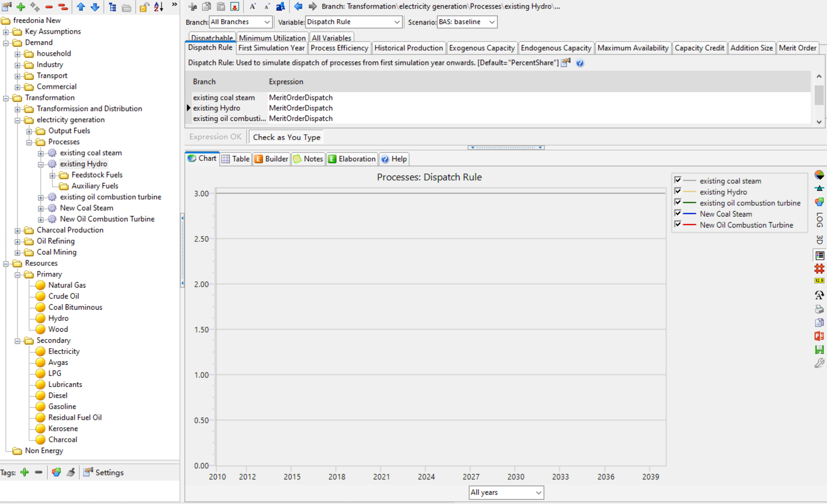Screen dimensions: 827x504
Task: Select the Merit Order variable tab
Action: click(x=798, y=48)
